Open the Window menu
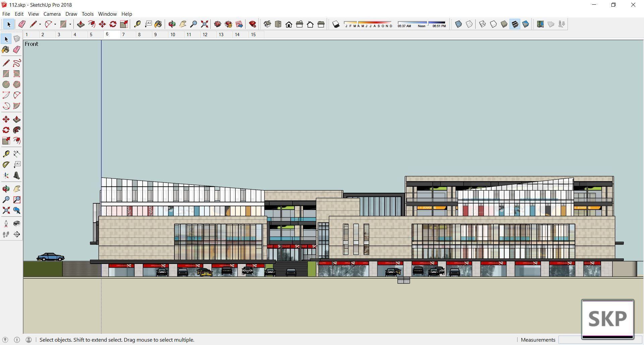The image size is (644, 345). tap(107, 14)
